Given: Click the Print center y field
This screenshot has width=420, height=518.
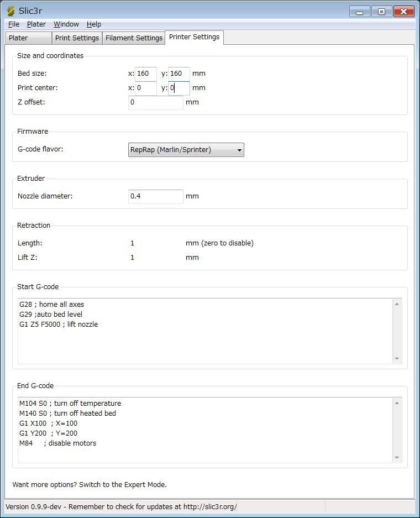Looking at the screenshot, I should (x=179, y=88).
